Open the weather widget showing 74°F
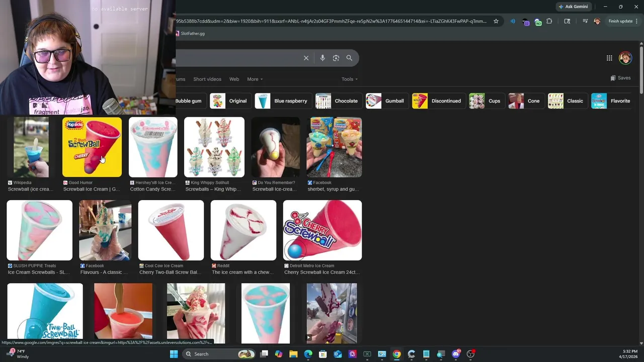Viewport: 644px width, 362px height. pos(18,354)
